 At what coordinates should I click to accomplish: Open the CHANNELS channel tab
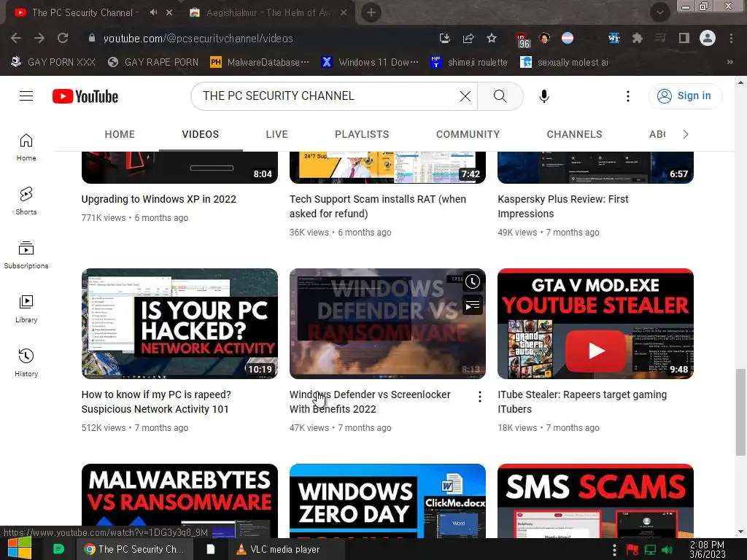click(x=574, y=134)
